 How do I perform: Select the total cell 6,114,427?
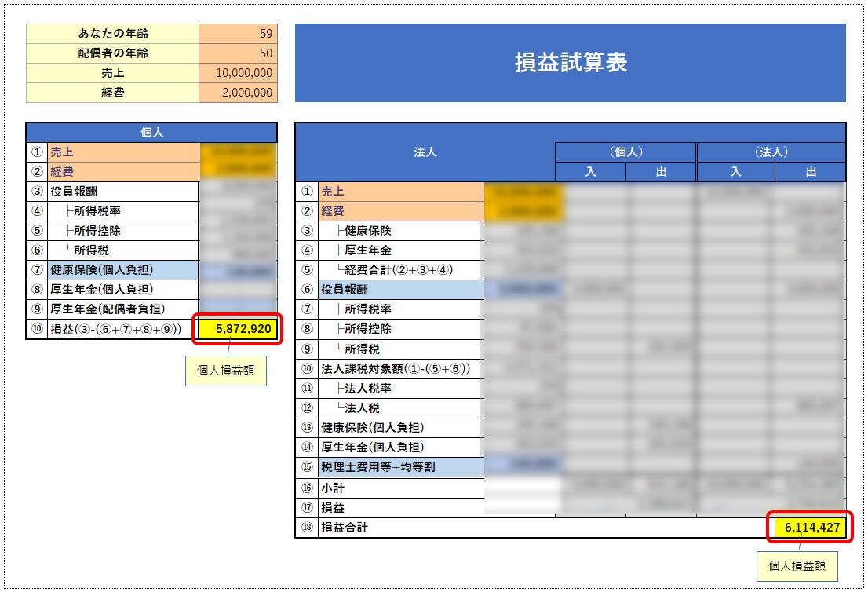[x=810, y=527]
